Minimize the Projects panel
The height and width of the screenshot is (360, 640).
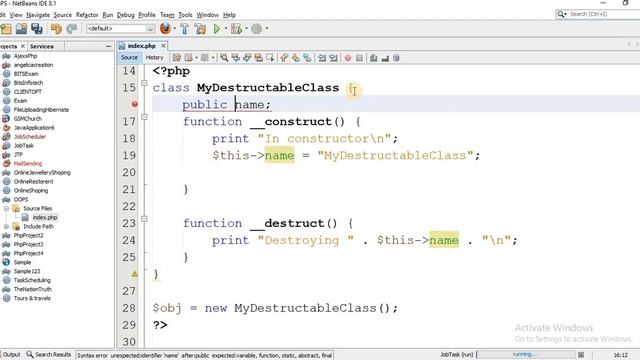point(108,47)
